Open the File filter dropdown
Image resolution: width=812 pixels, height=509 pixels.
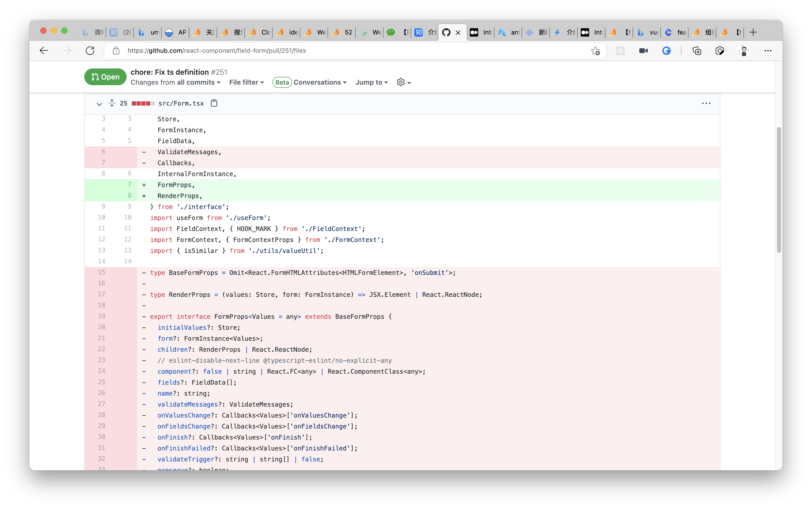point(246,83)
